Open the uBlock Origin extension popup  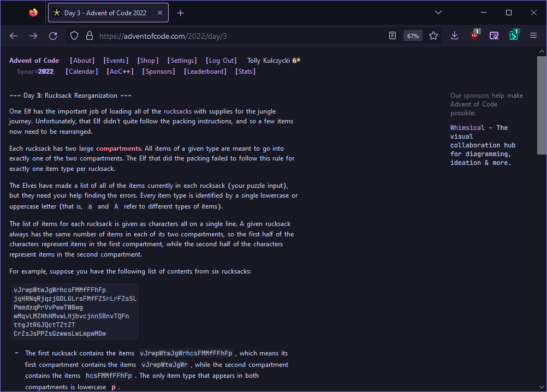point(474,35)
